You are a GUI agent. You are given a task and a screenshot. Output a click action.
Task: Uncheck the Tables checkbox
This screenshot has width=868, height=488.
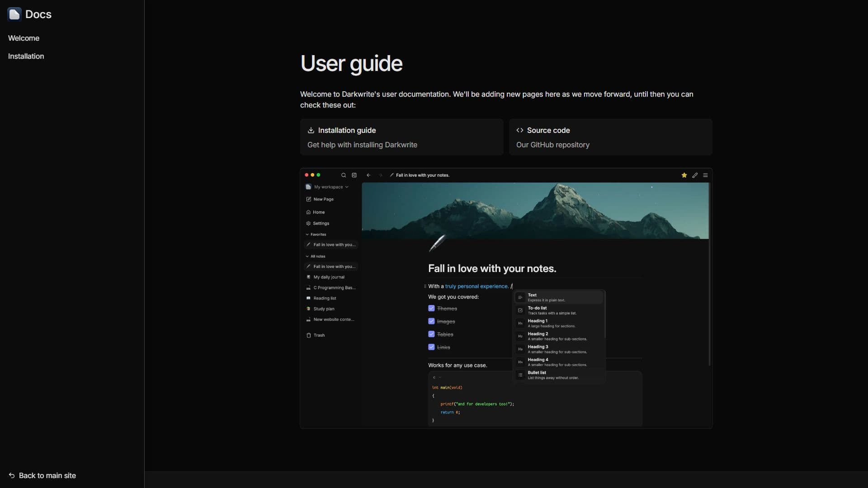[431, 334]
